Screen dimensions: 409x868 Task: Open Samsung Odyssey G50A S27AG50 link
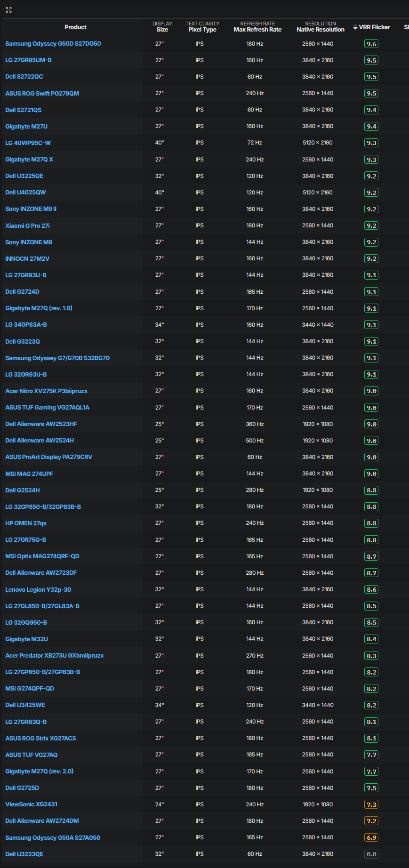53,837
